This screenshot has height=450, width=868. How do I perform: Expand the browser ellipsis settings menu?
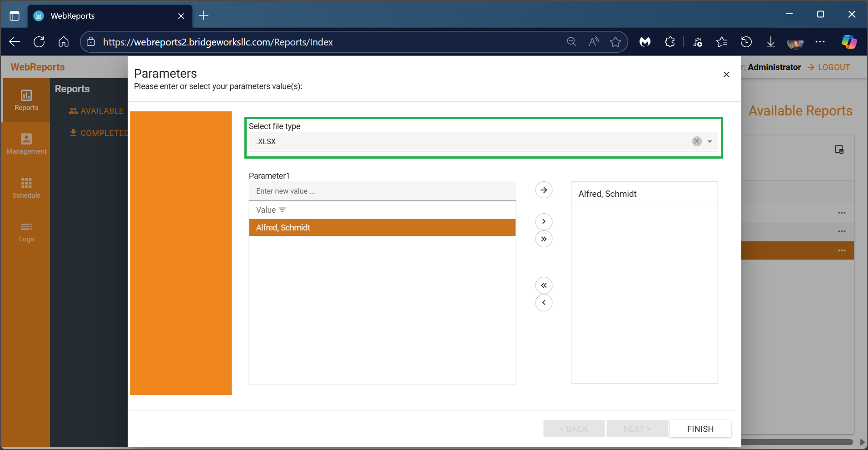820,42
